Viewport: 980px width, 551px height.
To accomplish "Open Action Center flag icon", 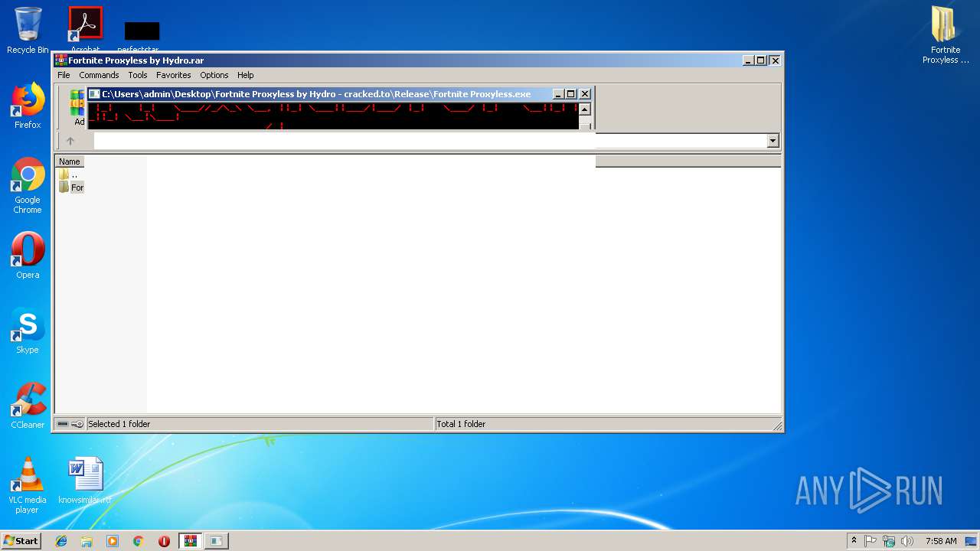I will pos(871,541).
